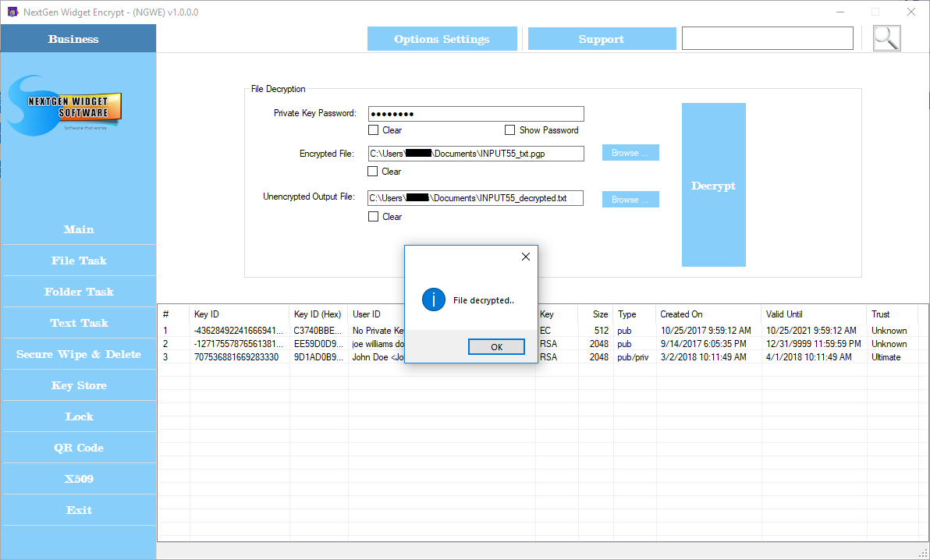Close the NextGen Widget Encrypt window
The width and height of the screenshot is (930, 560).
pos(911,12)
